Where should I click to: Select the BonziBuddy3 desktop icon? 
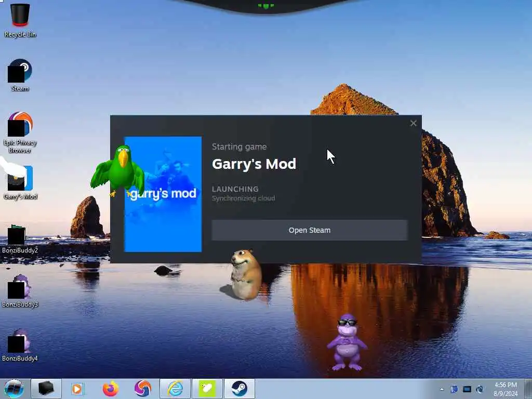click(20, 291)
